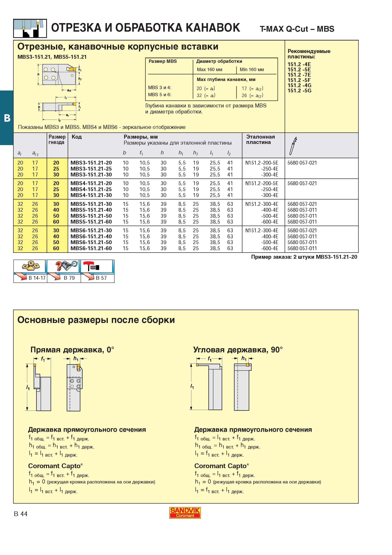Image resolution: width=392 pixels, height=555 pixels.
Task: Click the wrench and screw icon B 57
Action: pyautogui.click(x=97, y=271)
